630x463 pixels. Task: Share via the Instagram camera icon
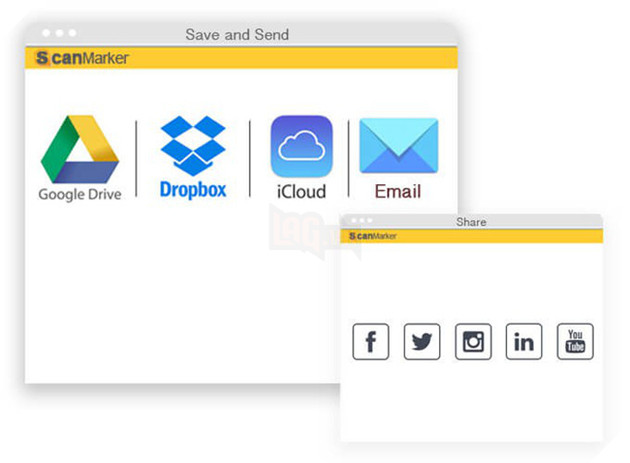pos(473,342)
